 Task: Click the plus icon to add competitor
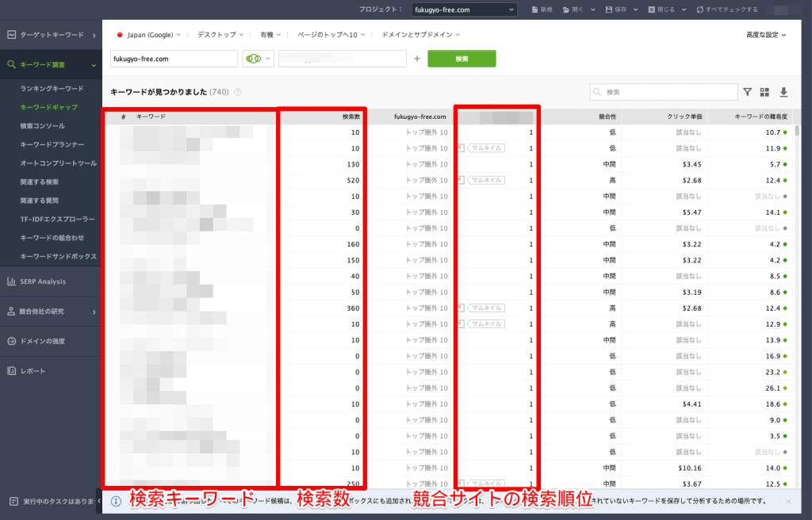click(417, 59)
